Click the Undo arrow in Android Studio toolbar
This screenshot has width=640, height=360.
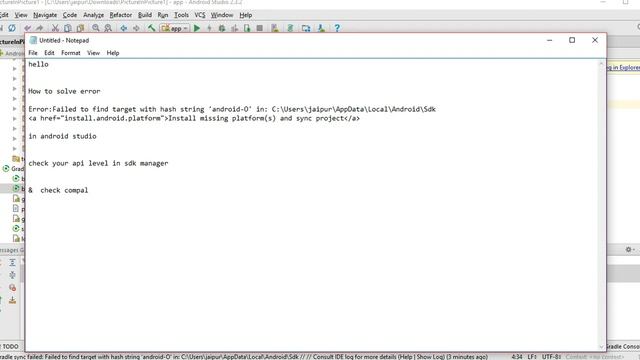(x=27, y=28)
